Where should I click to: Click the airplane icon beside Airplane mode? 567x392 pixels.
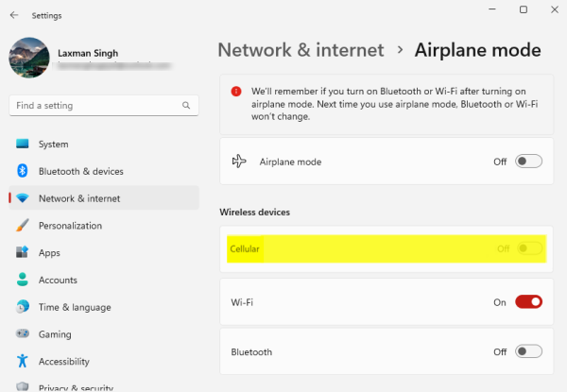point(239,162)
